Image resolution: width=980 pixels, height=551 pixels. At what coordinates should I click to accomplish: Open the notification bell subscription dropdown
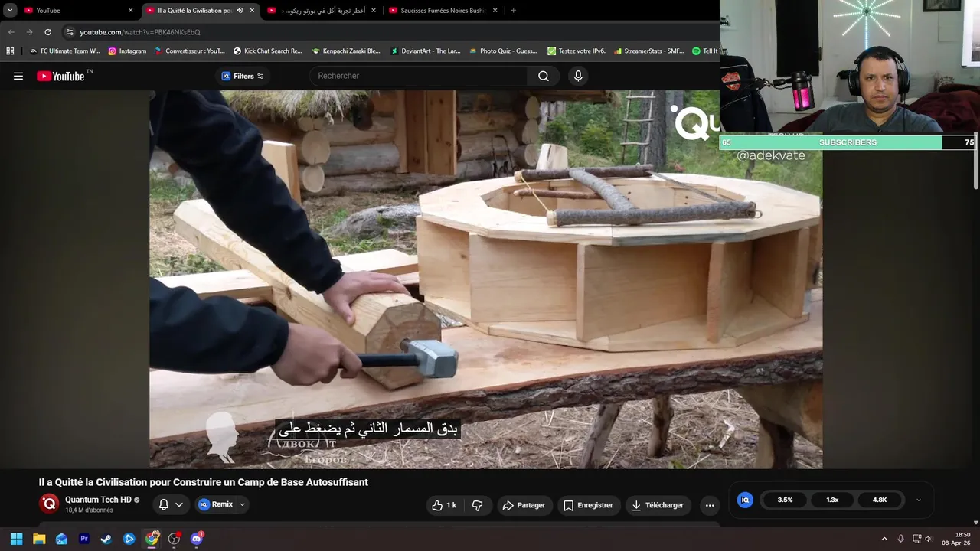171,504
